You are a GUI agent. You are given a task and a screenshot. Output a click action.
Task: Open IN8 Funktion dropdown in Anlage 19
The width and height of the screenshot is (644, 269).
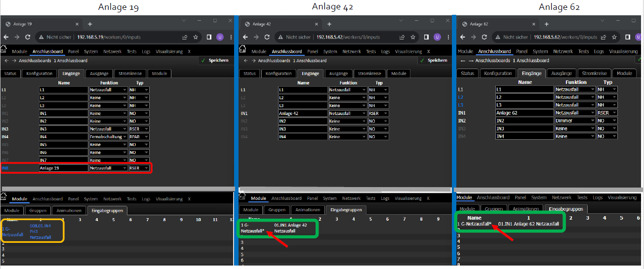tap(108, 168)
